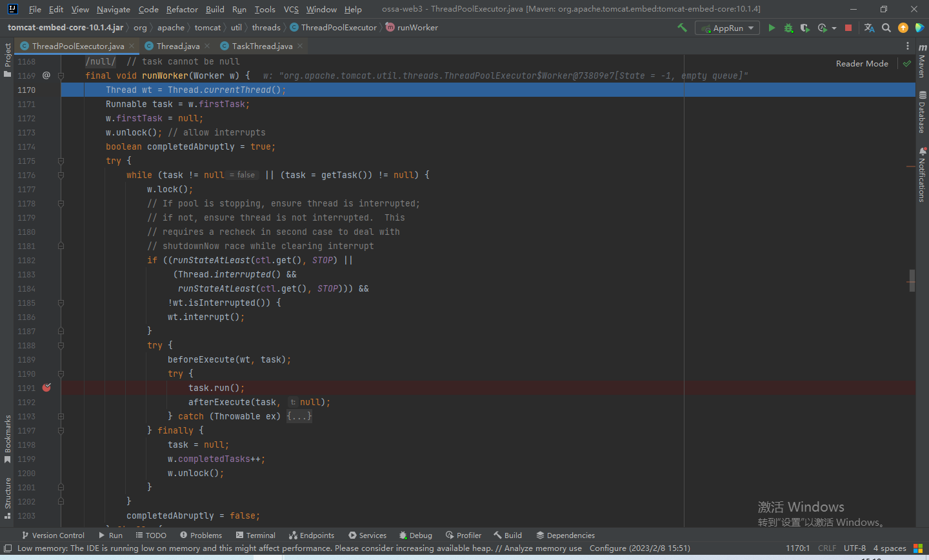This screenshot has height=560, width=929.
Task: Open the Terminal tool window
Action: tap(255, 535)
